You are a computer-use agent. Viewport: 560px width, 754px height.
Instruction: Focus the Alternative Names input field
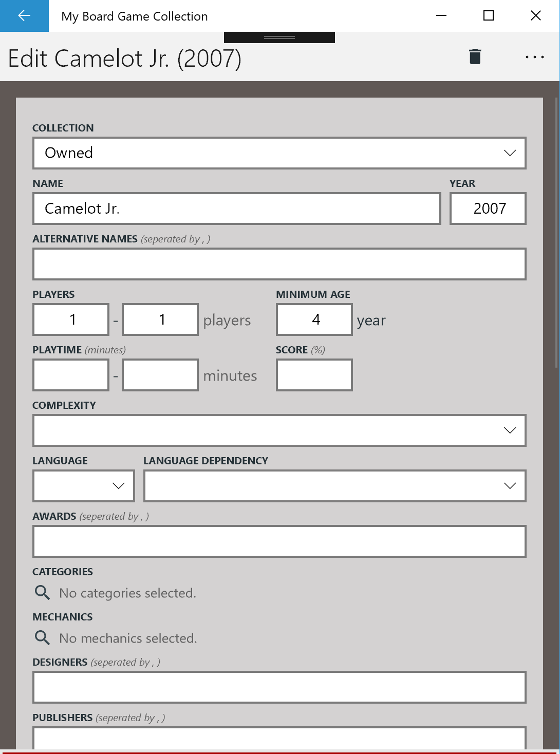point(279,264)
